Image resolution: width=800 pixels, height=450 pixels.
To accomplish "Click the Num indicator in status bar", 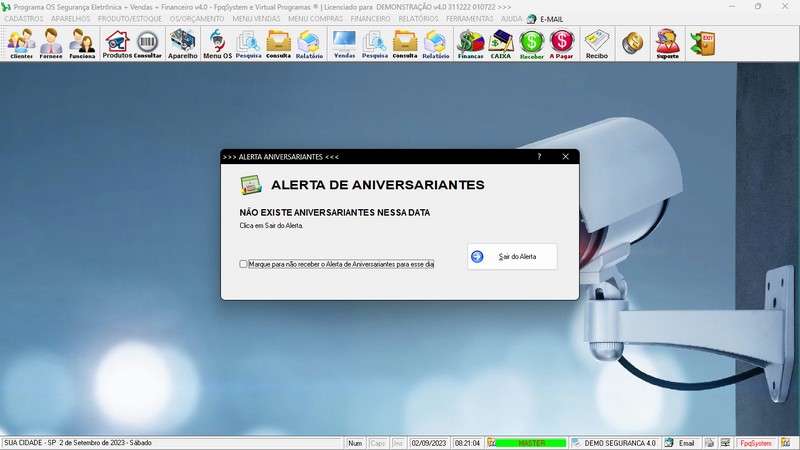I will pyautogui.click(x=355, y=443).
